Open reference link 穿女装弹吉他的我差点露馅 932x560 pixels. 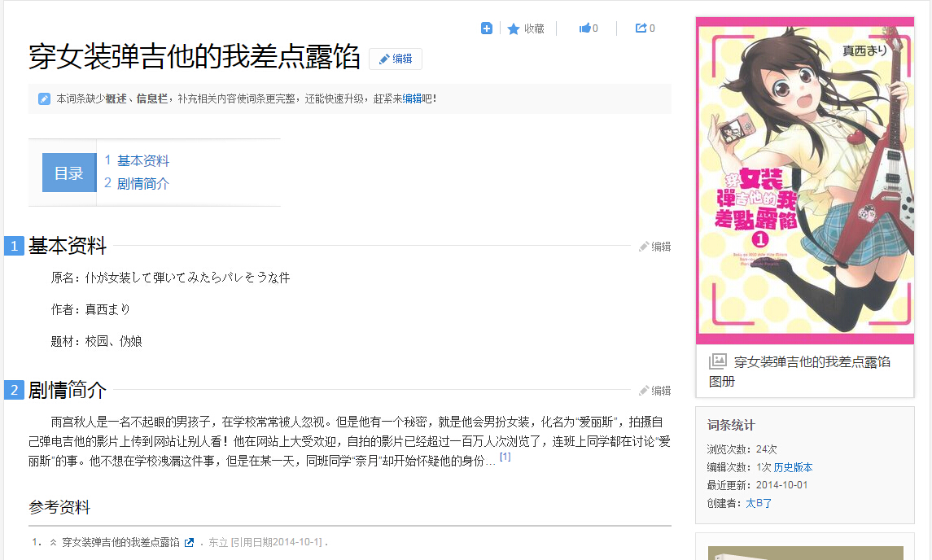pos(120,542)
